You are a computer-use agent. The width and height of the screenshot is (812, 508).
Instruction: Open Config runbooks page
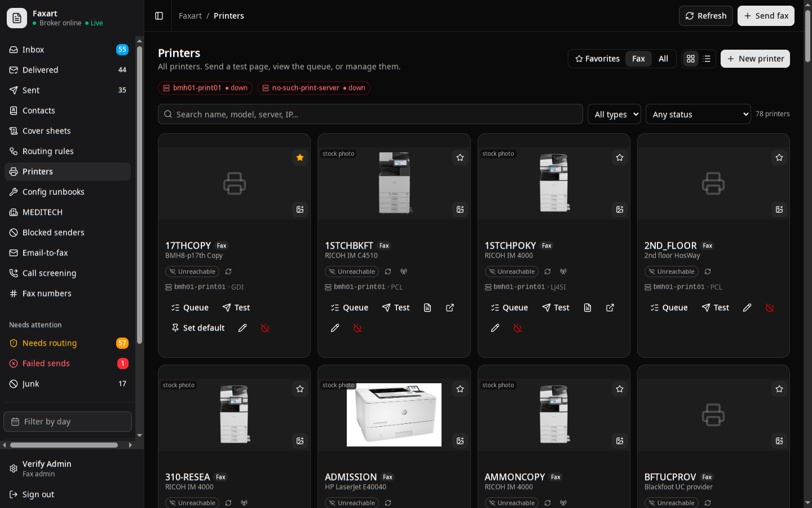[68, 192]
